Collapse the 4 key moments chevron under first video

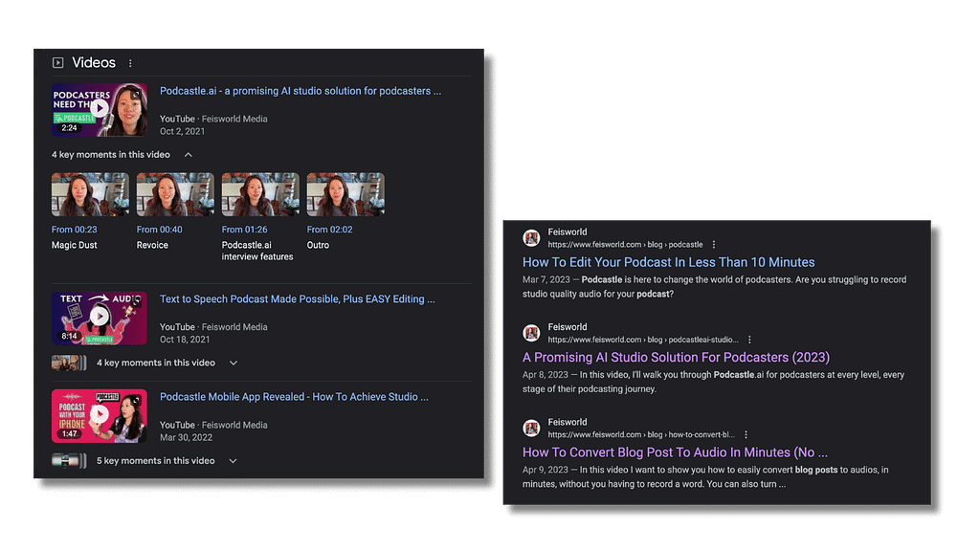click(189, 154)
